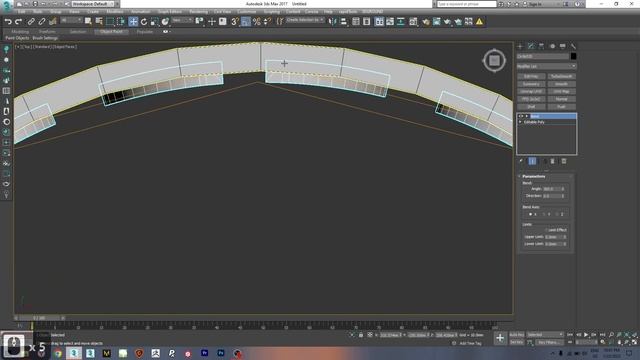Open the Utilities command panel tab
640x360 pixels.
573,46
